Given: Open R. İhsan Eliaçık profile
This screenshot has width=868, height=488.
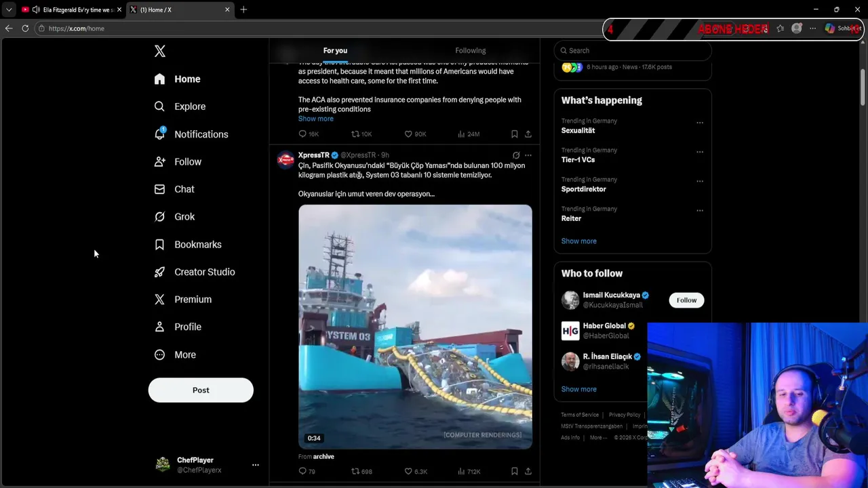Looking at the screenshot, I should click(607, 357).
